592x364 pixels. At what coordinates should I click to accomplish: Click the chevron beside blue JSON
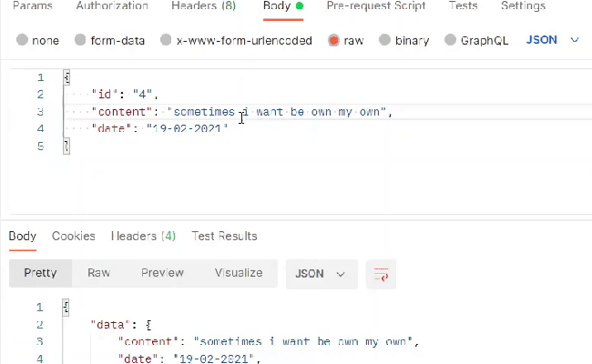click(x=575, y=40)
